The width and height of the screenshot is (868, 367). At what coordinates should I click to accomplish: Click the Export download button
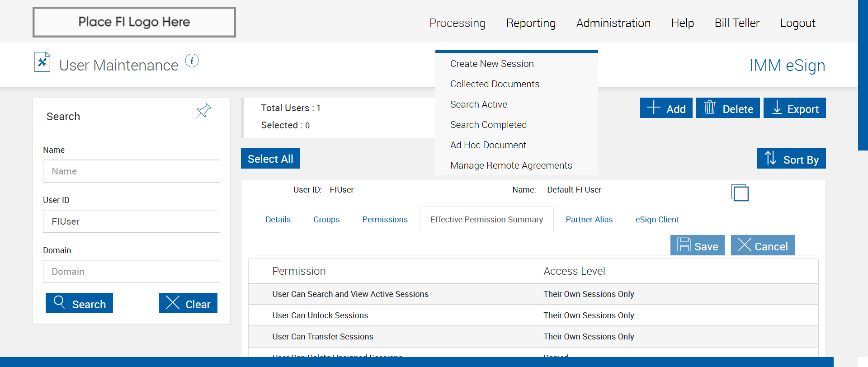pos(794,108)
